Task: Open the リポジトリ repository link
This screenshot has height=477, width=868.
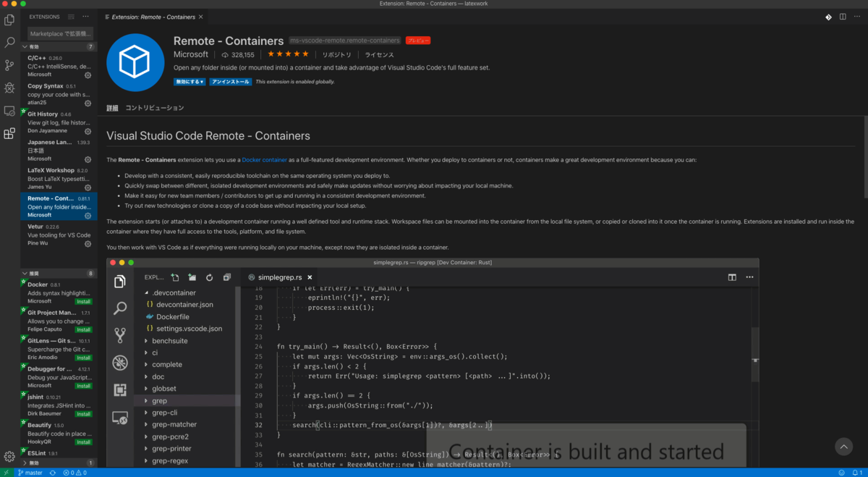Action: tap(337, 55)
